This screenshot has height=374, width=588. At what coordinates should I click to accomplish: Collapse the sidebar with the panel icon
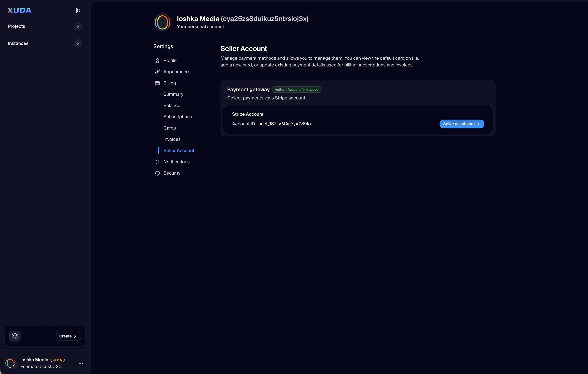78,10
